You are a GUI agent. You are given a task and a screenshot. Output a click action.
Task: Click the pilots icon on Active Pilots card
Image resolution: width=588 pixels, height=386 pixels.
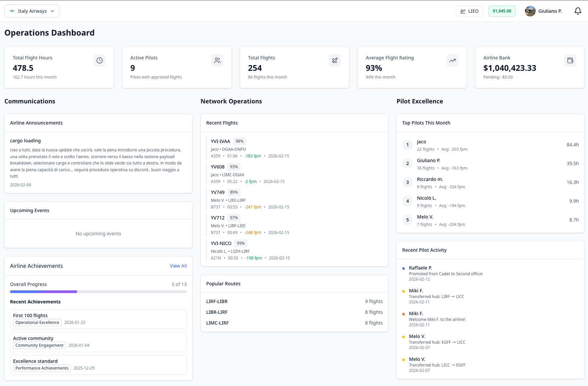[217, 60]
